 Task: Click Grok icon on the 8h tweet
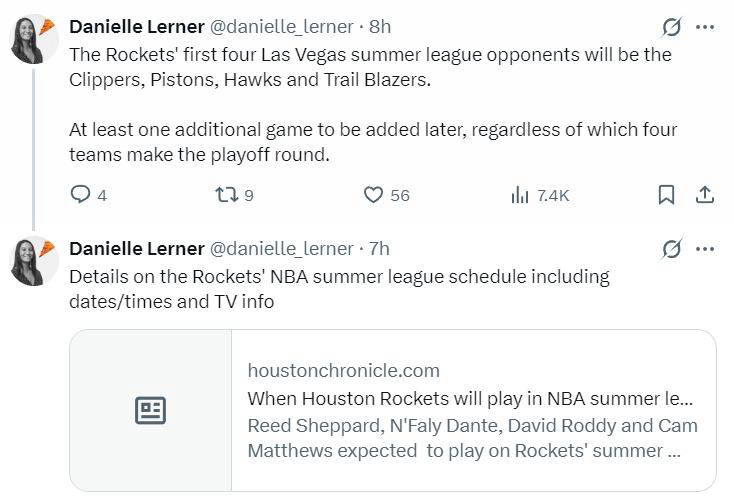[x=672, y=27]
